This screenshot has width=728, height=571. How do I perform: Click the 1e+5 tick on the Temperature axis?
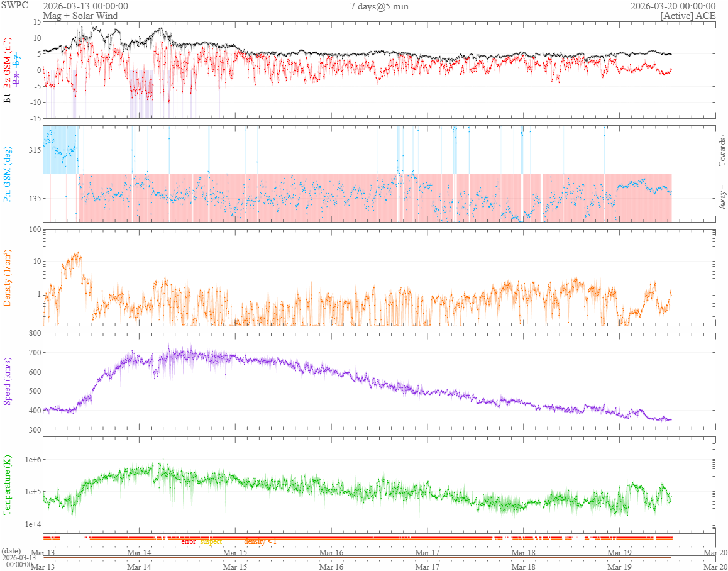(x=31, y=492)
